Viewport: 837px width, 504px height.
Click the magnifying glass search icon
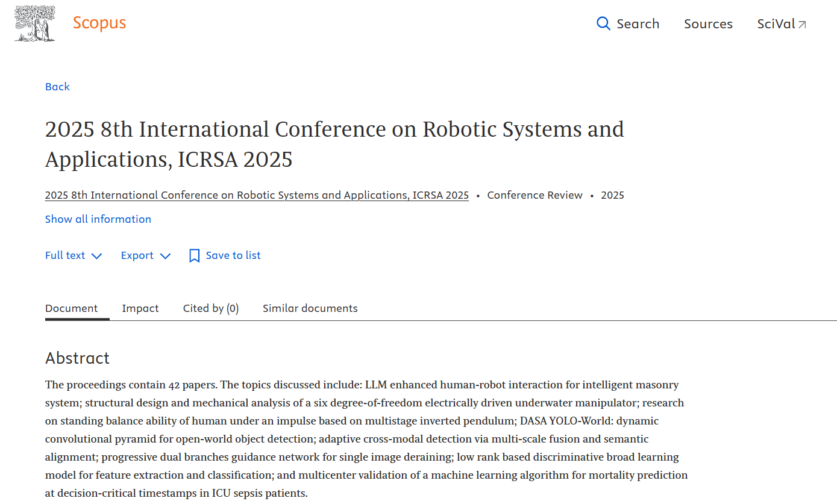coord(603,23)
